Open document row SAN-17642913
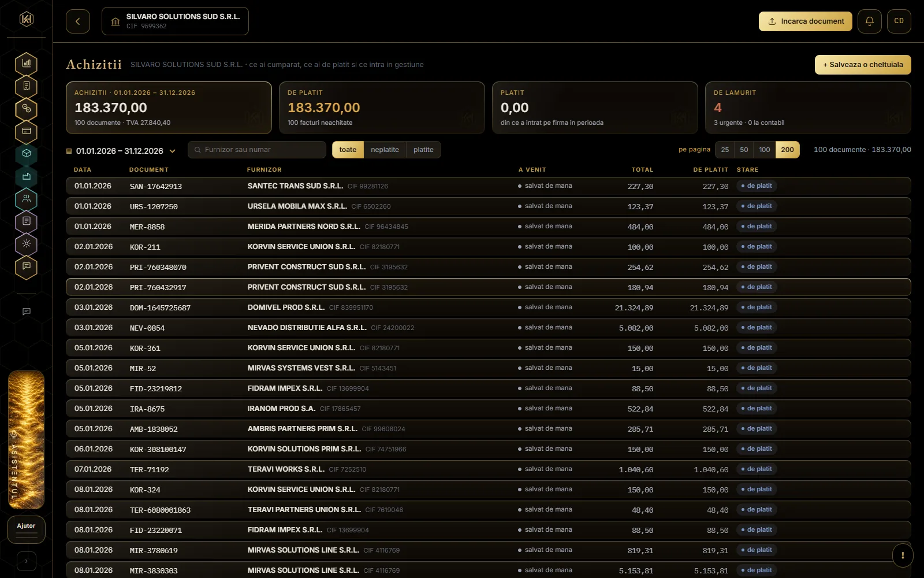This screenshot has height=578, width=924. tap(489, 186)
